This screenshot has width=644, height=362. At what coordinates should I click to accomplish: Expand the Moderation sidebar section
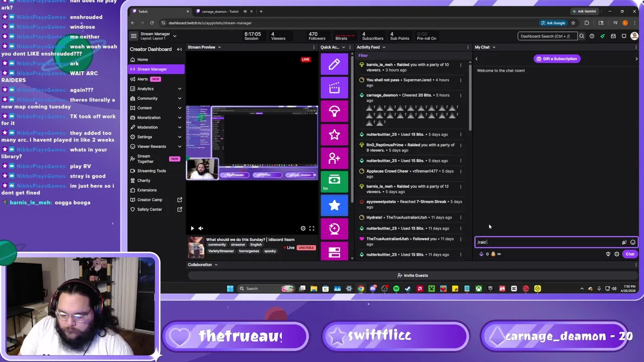click(x=179, y=127)
